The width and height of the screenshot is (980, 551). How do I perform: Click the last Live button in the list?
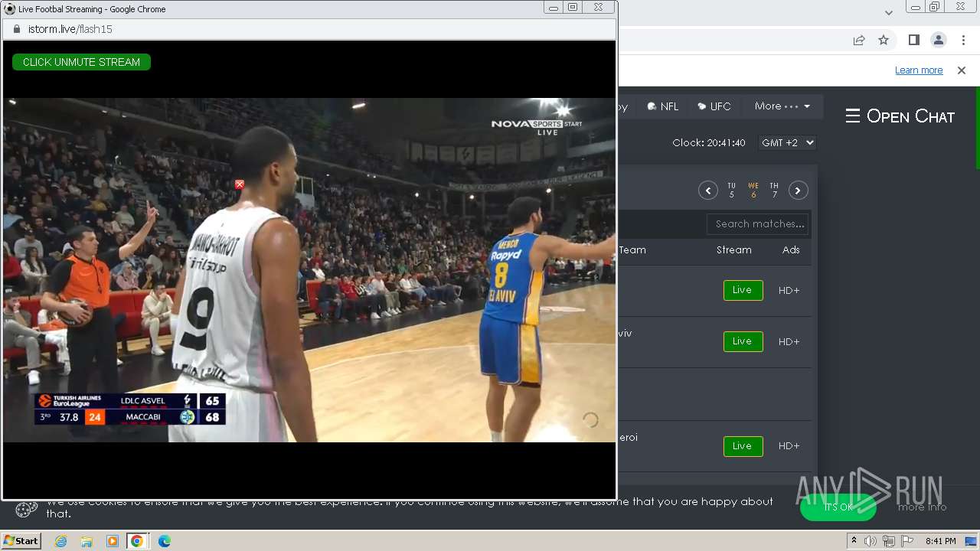743,446
